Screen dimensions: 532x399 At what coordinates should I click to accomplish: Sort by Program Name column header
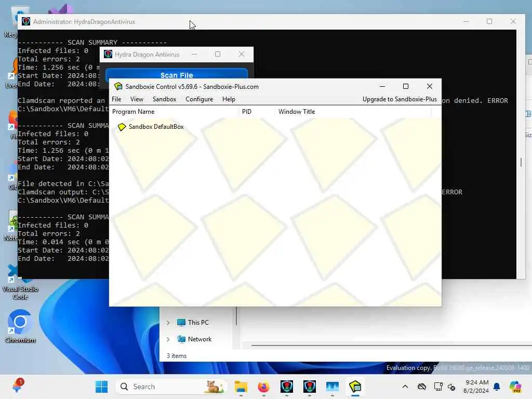(134, 112)
